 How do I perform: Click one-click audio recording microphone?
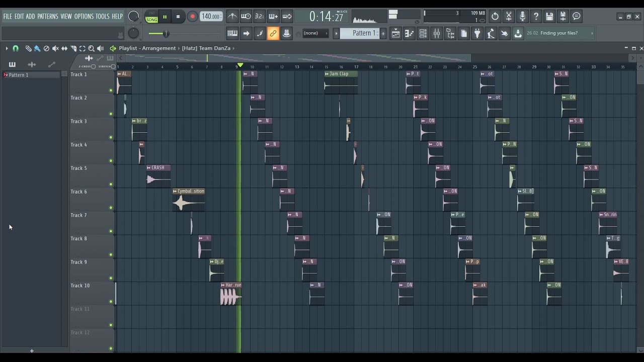tap(522, 17)
